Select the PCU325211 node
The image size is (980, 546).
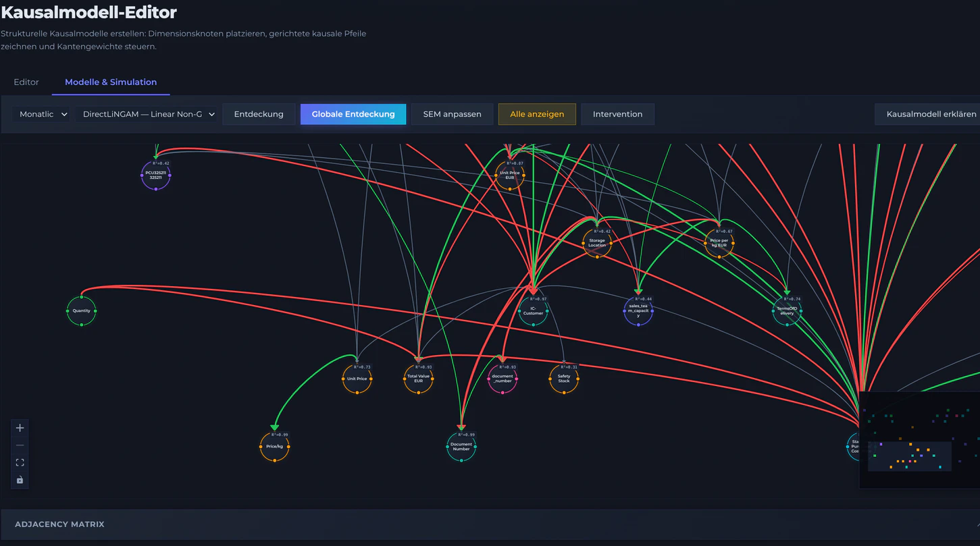[x=156, y=175]
